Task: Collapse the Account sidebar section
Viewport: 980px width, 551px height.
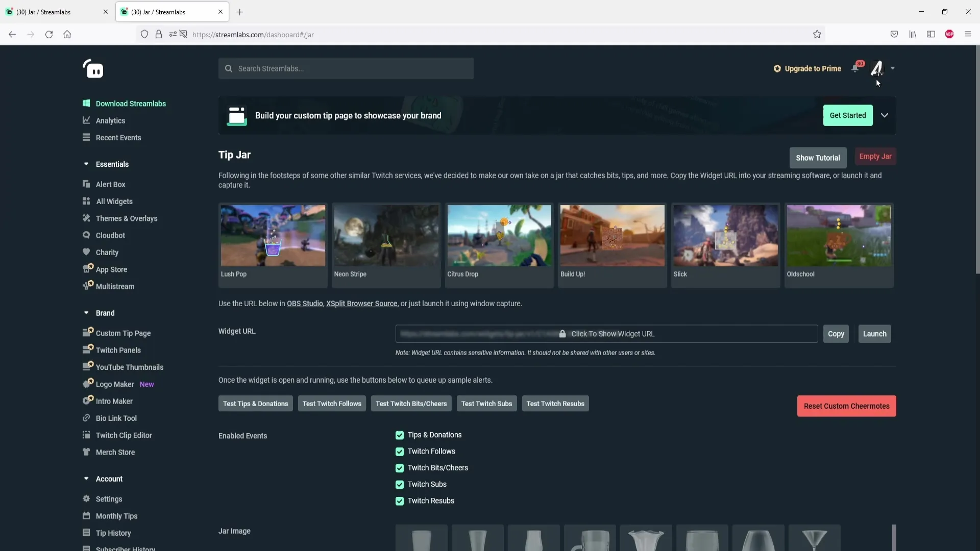Action: pos(86,479)
